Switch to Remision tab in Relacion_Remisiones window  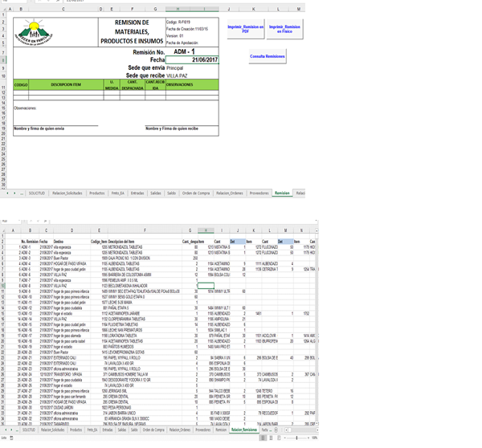tap(221, 430)
